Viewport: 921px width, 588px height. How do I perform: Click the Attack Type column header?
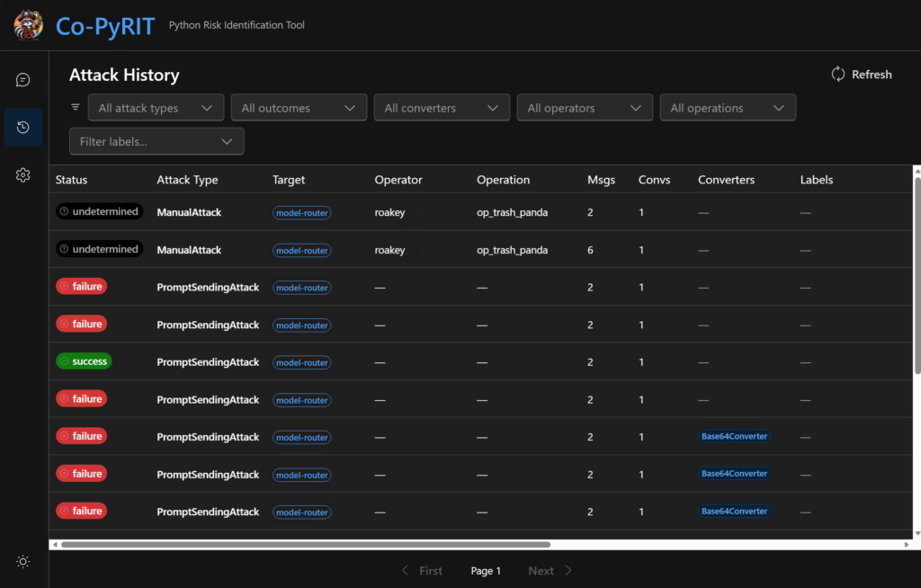(187, 180)
